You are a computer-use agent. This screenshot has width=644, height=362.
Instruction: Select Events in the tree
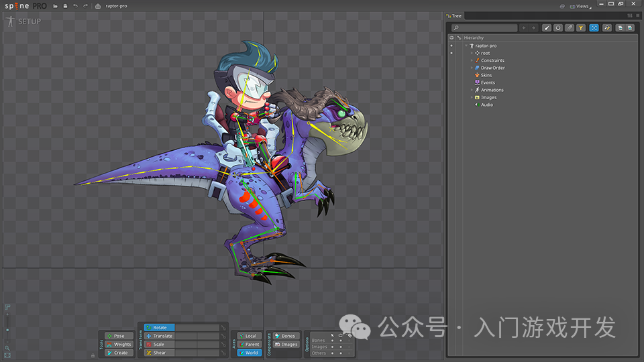[x=488, y=82]
